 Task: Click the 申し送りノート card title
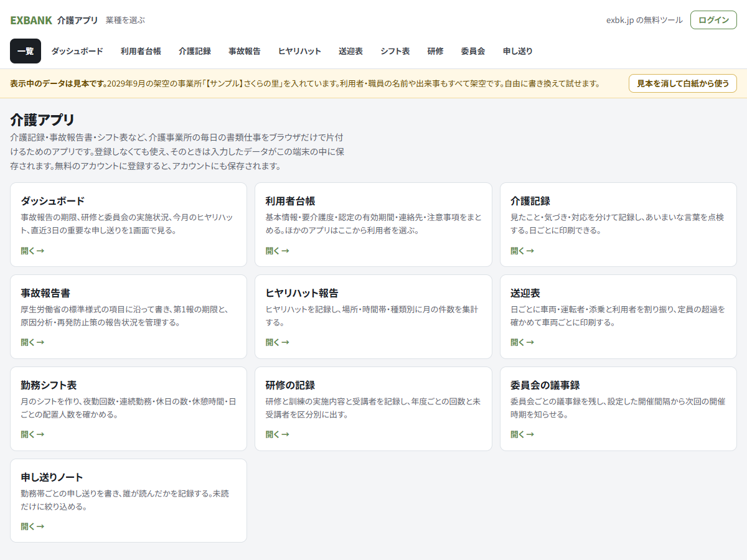[x=52, y=477]
